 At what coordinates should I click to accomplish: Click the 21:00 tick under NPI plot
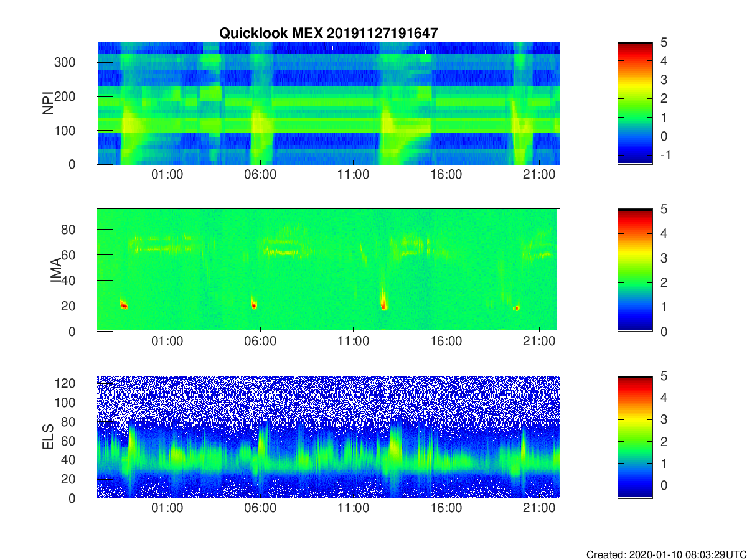coord(539,175)
